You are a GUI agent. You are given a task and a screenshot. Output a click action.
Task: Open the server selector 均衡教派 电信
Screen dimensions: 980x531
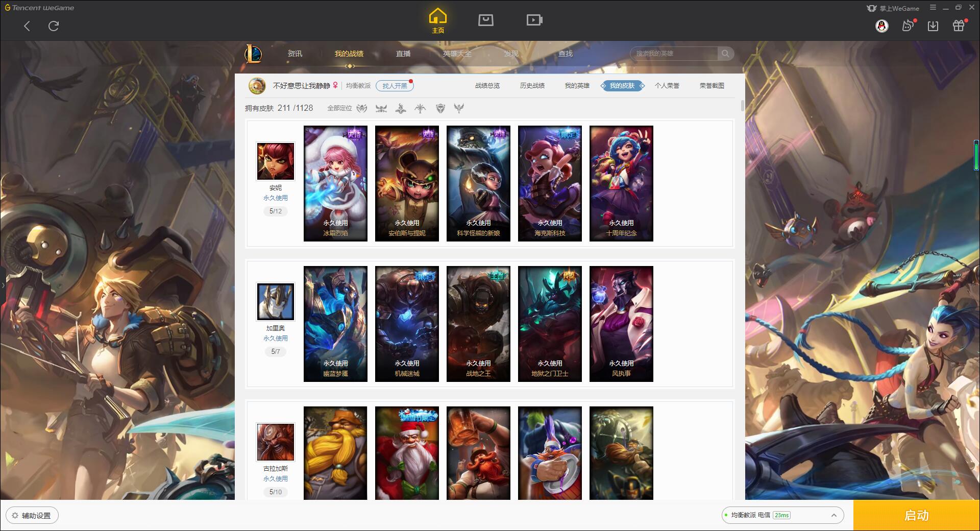point(782,515)
